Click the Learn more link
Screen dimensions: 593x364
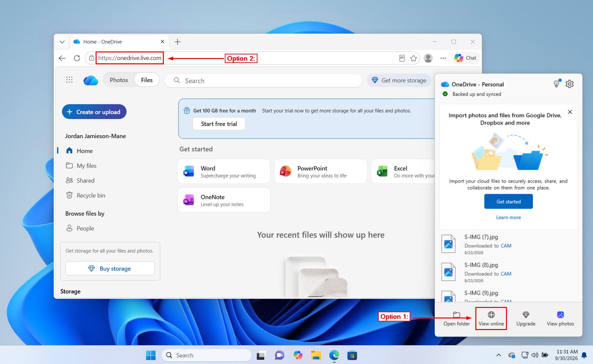(x=509, y=217)
